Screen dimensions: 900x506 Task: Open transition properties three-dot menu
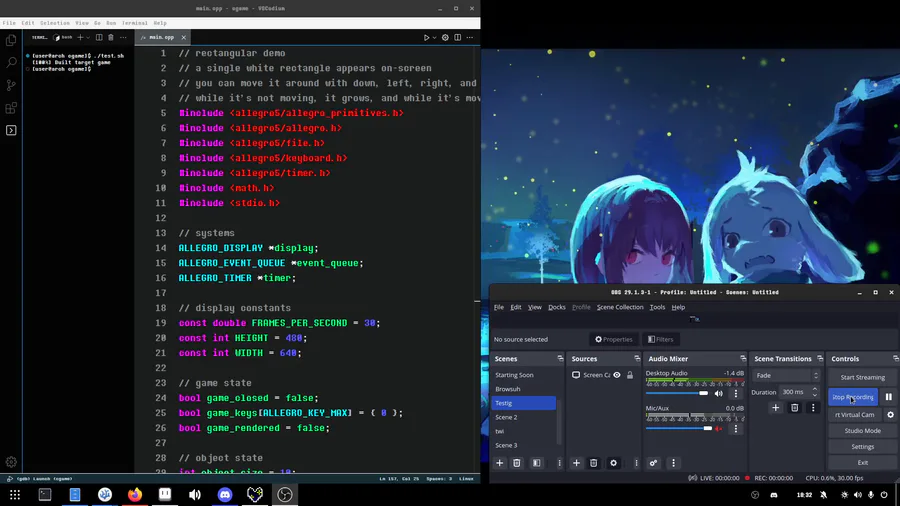[813, 407]
